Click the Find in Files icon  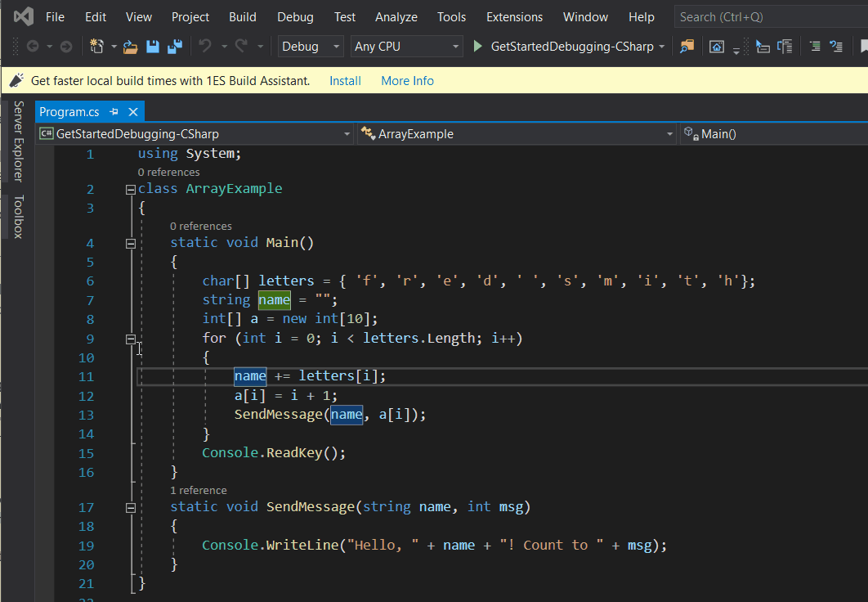(687, 47)
